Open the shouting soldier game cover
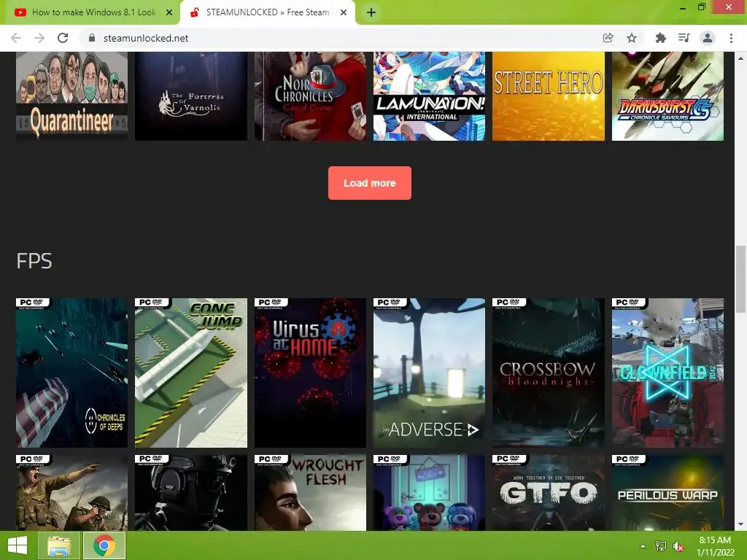 71,492
